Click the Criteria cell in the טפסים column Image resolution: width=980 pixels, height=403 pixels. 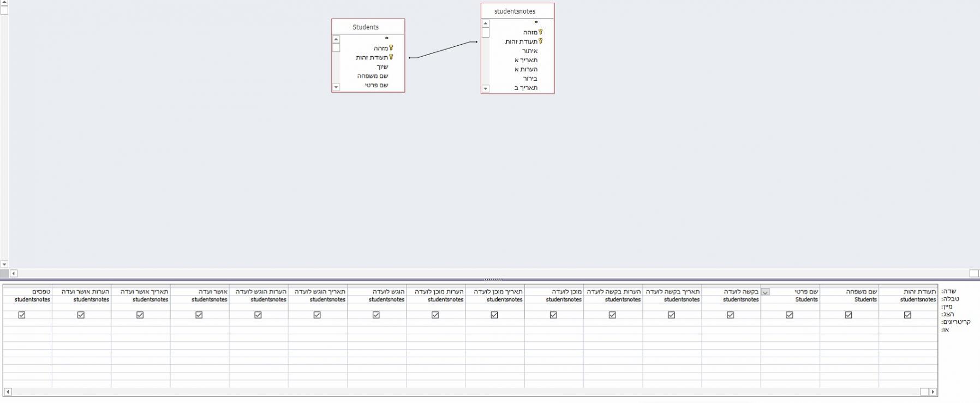tap(27, 322)
